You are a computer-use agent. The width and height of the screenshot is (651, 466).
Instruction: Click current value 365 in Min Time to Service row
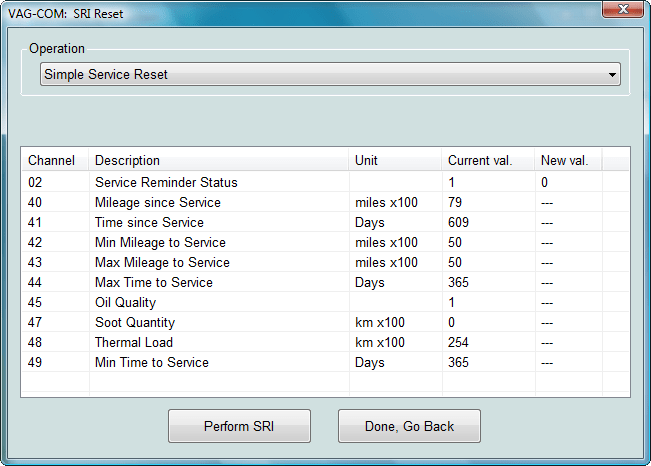(x=458, y=362)
